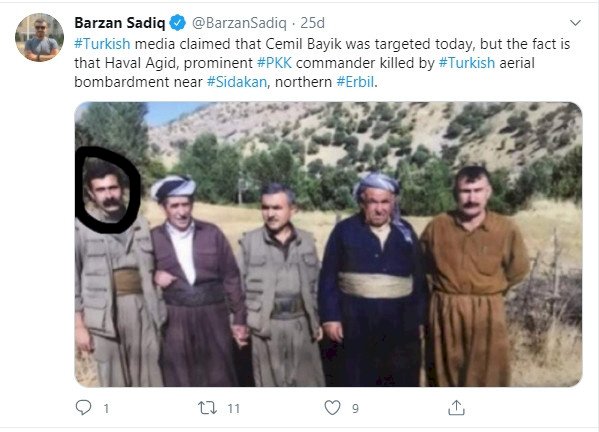The width and height of the screenshot is (599, 432).
Task: Open the share upload icon
Action: click(x=456, y=408)
